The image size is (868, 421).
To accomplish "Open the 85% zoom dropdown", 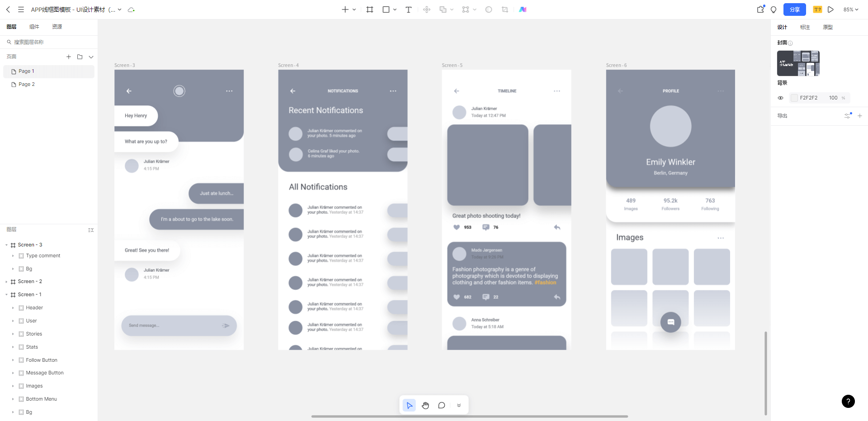I will (x=850, y=9).
